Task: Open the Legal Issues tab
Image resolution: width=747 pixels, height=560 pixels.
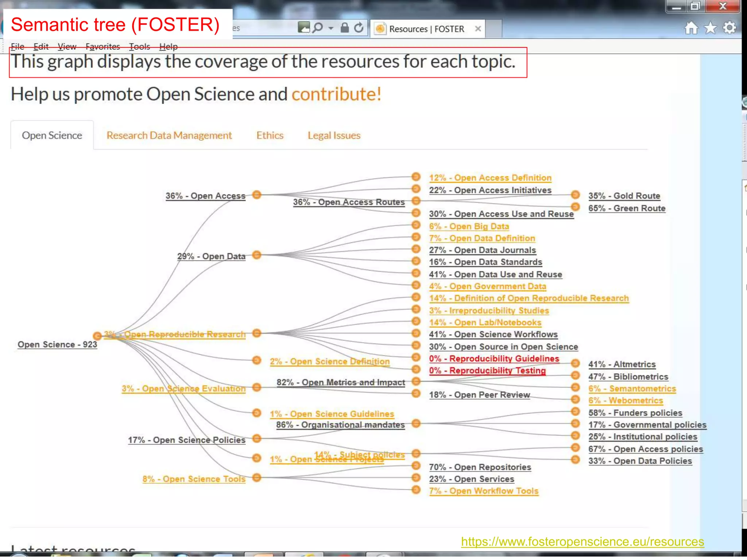Action: (334, 135)
